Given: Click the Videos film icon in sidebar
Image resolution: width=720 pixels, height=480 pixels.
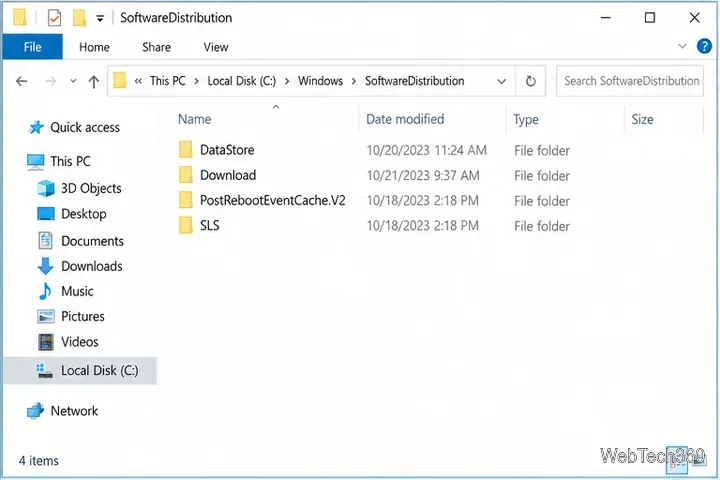Looking at the screenshot, I should 45,342.
